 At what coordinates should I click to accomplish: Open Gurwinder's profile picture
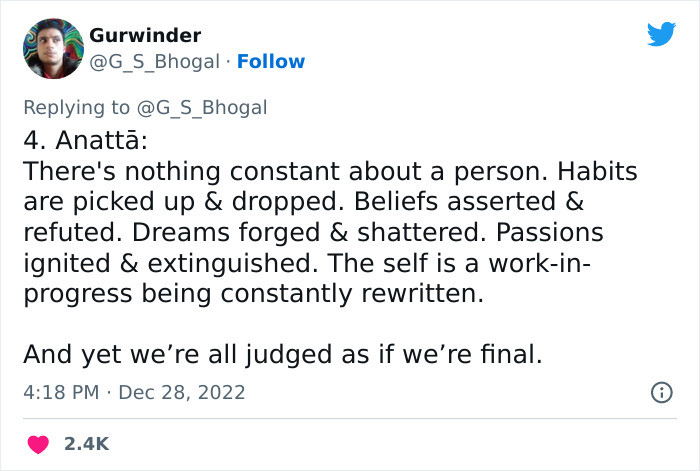click(52, 48)
